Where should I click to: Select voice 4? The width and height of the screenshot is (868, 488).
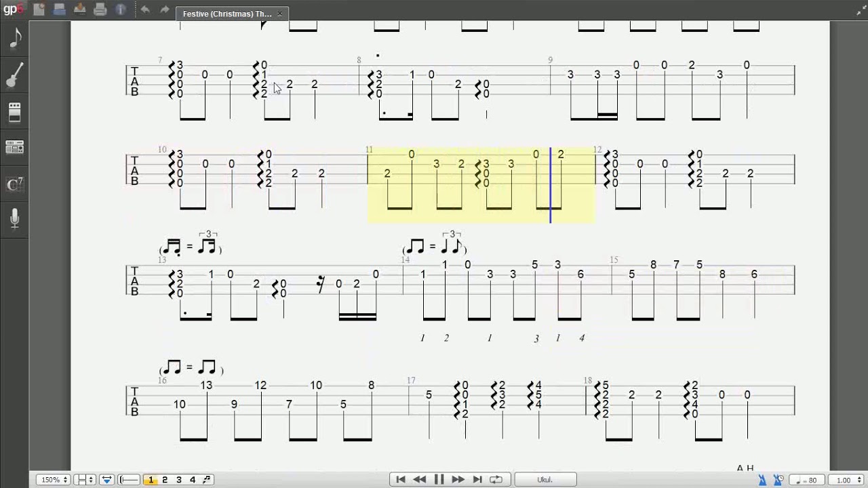[193, 480]
